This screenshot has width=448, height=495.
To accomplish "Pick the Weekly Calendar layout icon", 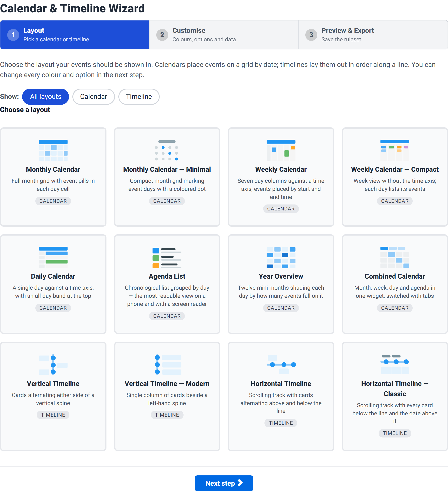I will pyautogui.click(x=281, y=150).
